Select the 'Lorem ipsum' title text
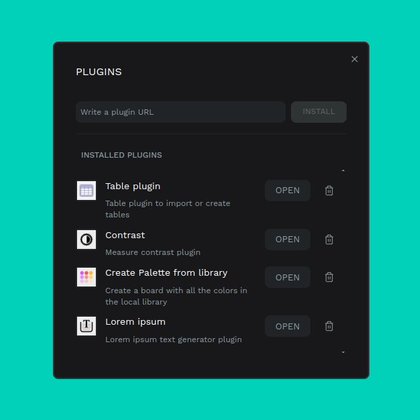 [135, 322]
